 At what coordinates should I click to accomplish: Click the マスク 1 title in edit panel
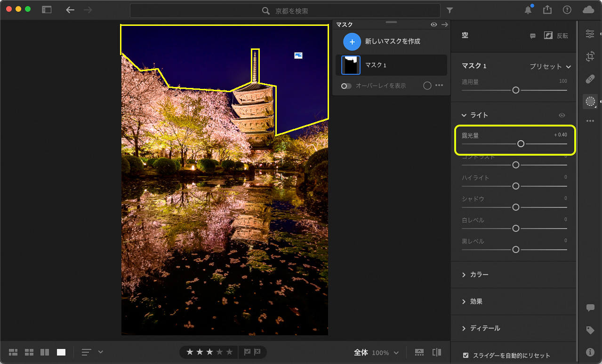click(474, 66)
